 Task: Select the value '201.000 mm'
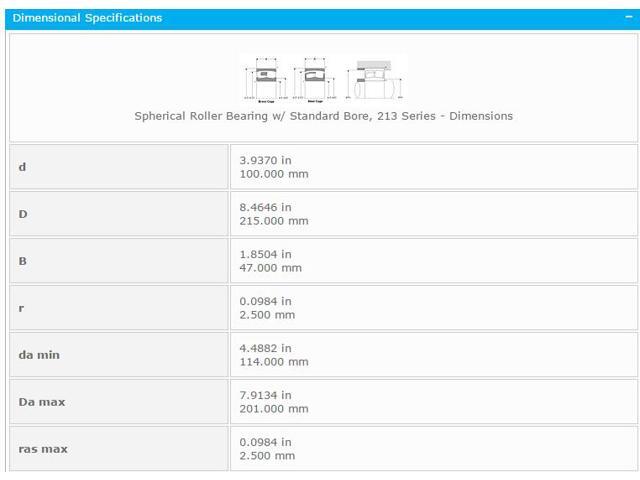pyautogui.click(x=274, y=409)
